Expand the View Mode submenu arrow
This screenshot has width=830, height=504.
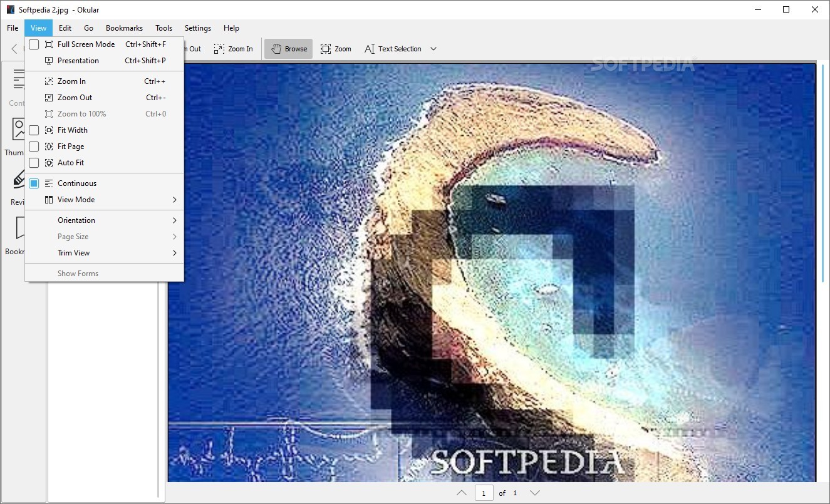point(175,200)
